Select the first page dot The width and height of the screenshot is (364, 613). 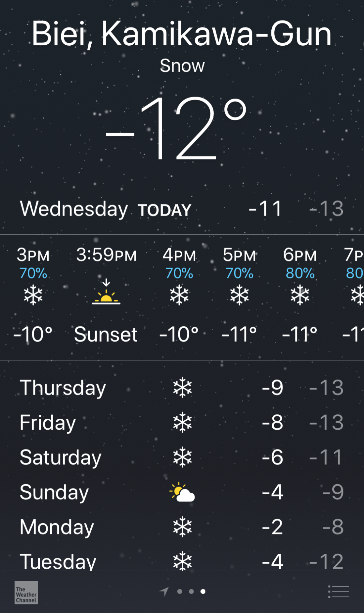pos(180,591)
